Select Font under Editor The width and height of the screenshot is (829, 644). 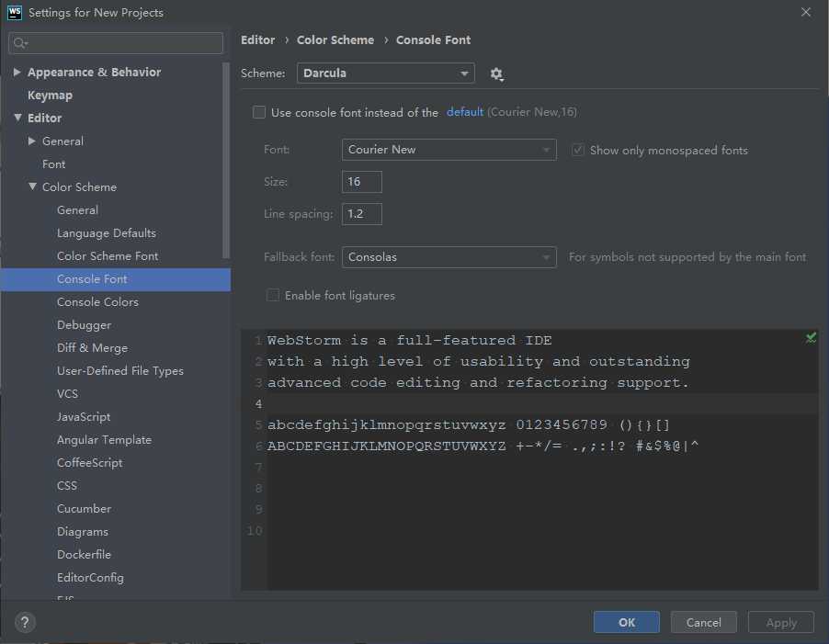tap(53, 164)
